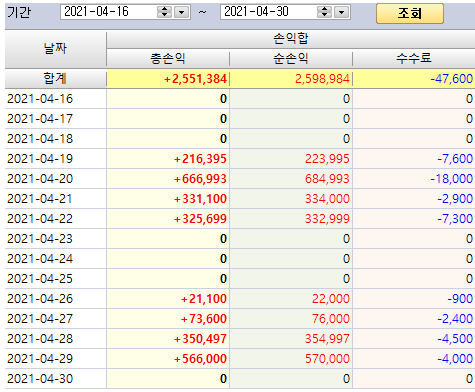Screen dimensions: 475x392
Task: Select the 2021-04-28 date row
Action: 240,339
